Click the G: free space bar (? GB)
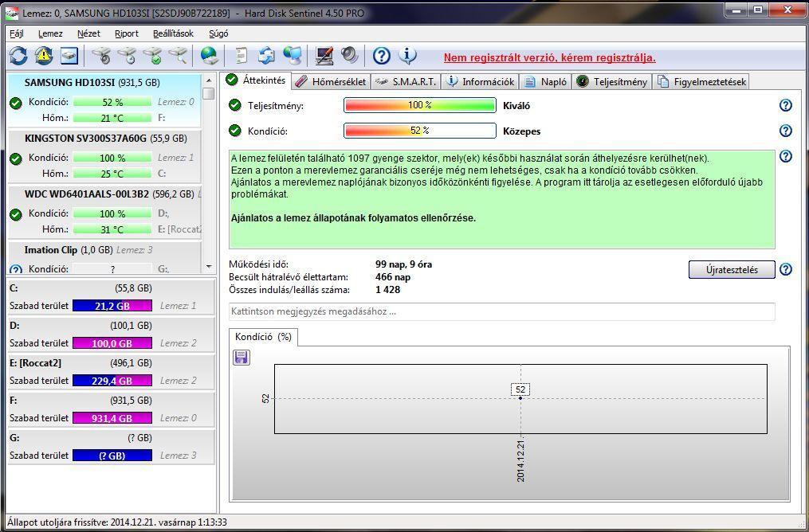The image size is (809, 532). click(112, 456)
